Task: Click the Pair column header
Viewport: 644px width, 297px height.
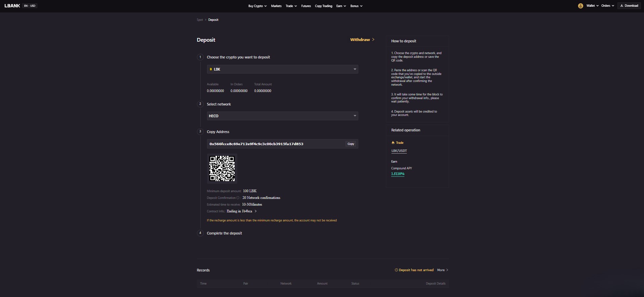Action: point(246,284)
